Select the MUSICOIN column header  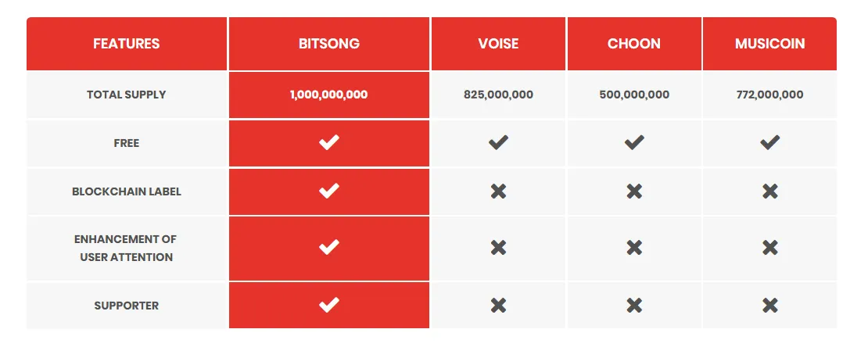pyautogui.click(x=769, y=44)
